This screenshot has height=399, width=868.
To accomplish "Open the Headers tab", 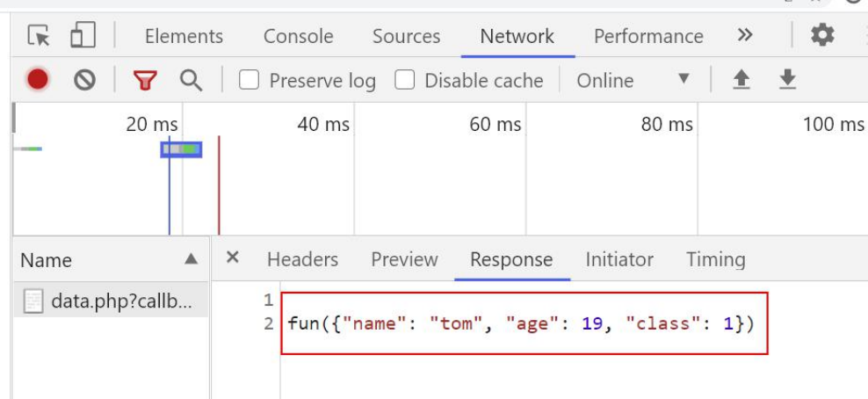I will [302, 259].
